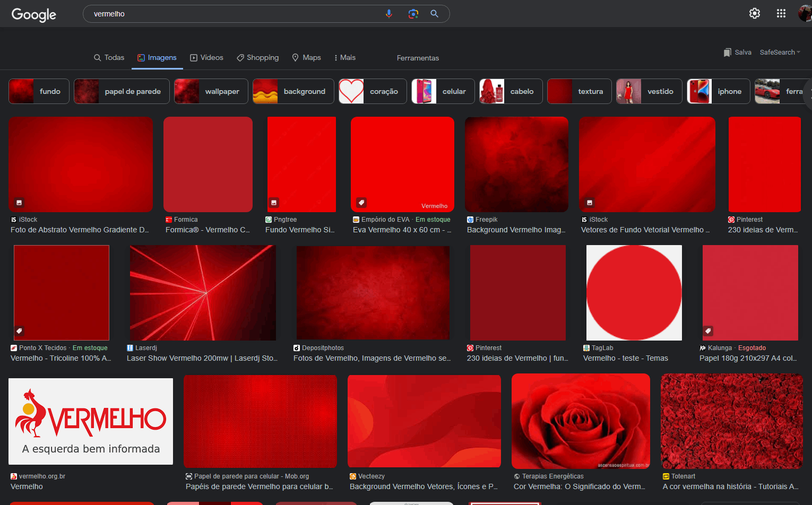Image resolution: width=812 pixels, height=505 pixels.
Task: Select the coração filter chip
Action: click(x=373, y=91)
